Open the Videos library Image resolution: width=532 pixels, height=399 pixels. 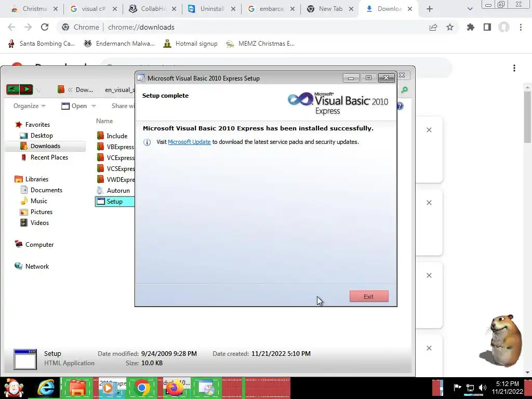pyautogui.click(x=35, y=222)
